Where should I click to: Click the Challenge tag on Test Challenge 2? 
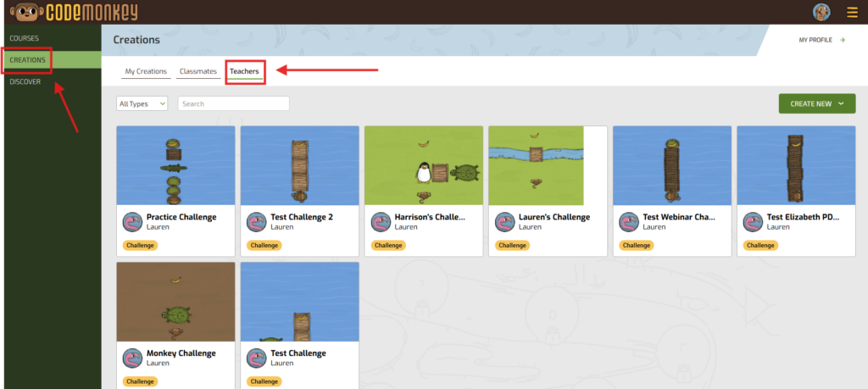click(x=264, y=245)
